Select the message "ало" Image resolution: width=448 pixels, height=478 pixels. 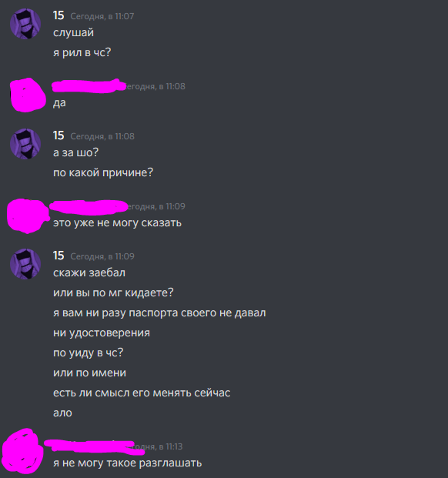point(62,413)
